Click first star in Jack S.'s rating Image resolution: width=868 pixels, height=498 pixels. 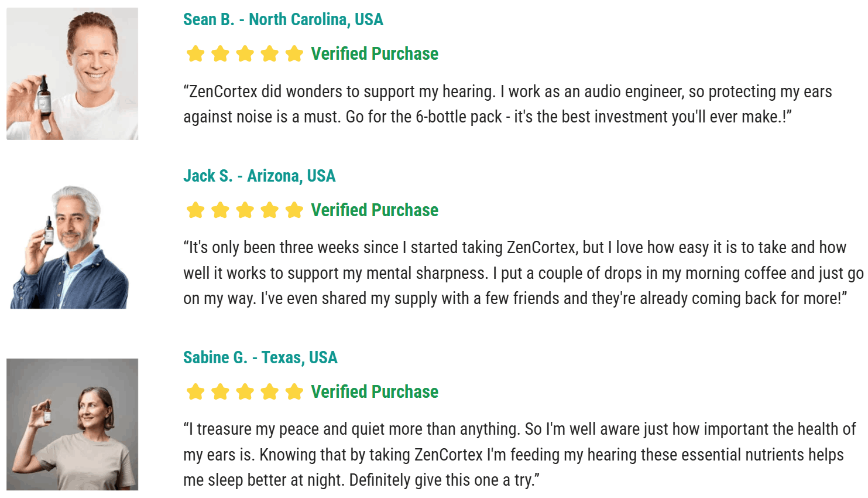click(x=195, y=210)
